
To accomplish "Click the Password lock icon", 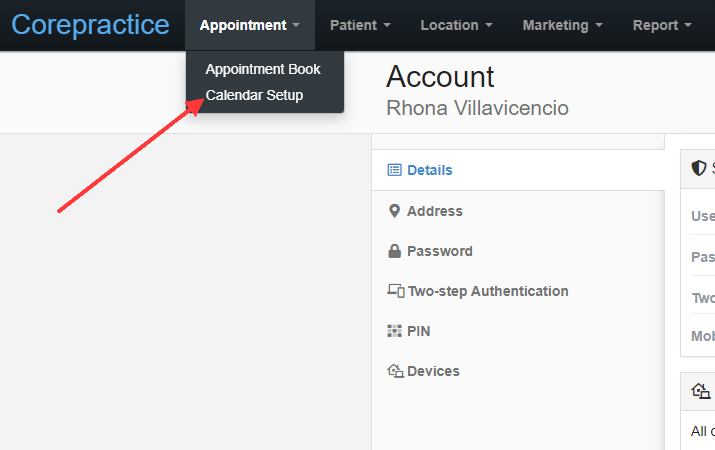I will (x=394, y=251).
